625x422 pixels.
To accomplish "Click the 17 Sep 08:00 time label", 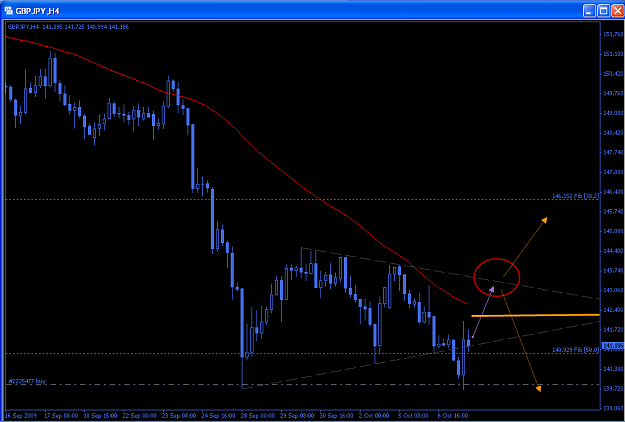I will point(60,415).
